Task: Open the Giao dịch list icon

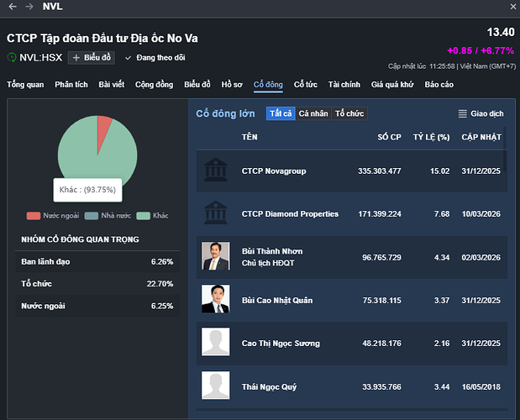Action: pyautogui.click(x=463, y=113)
